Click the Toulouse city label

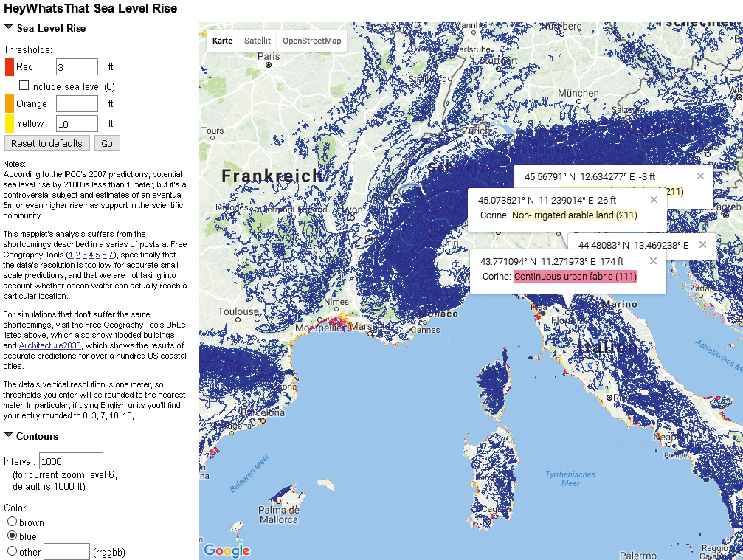point(238,312)
